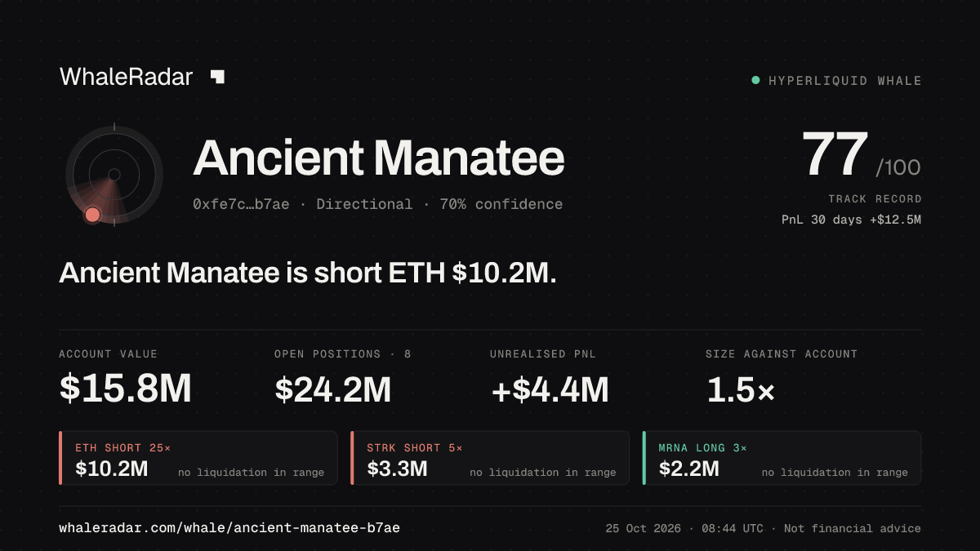Click the 77 track record score

(x=835, y=155)
